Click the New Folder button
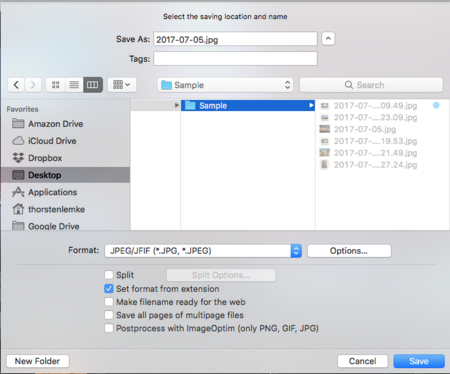 pos(38,361)
